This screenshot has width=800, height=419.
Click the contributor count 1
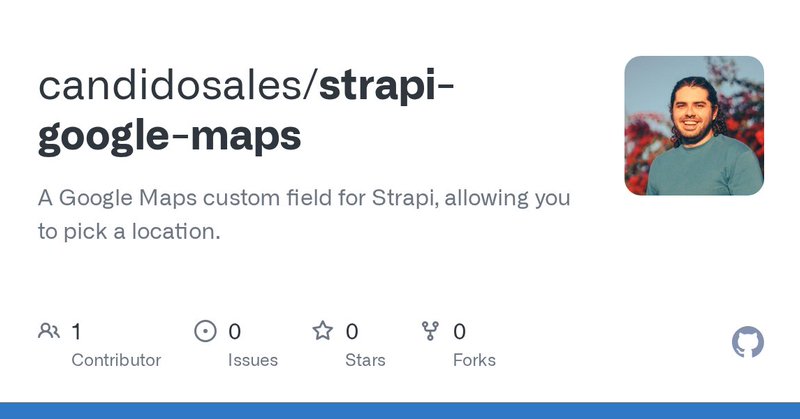[x=77, y=332]
